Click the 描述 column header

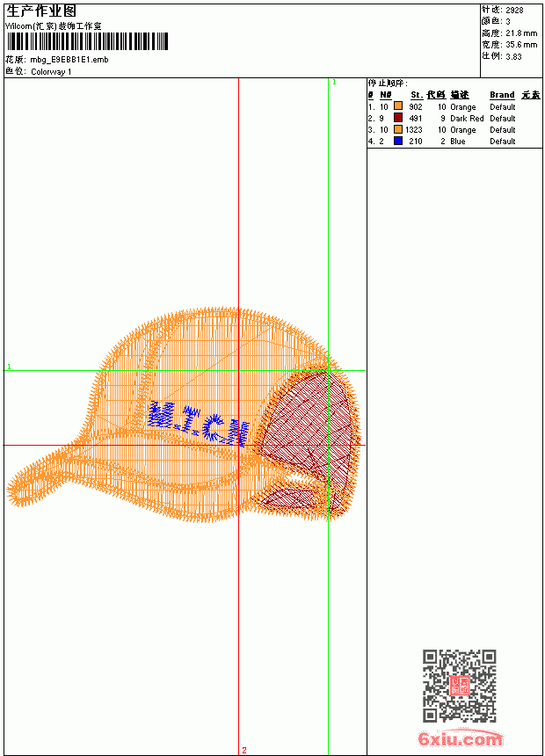coord(460,95)
